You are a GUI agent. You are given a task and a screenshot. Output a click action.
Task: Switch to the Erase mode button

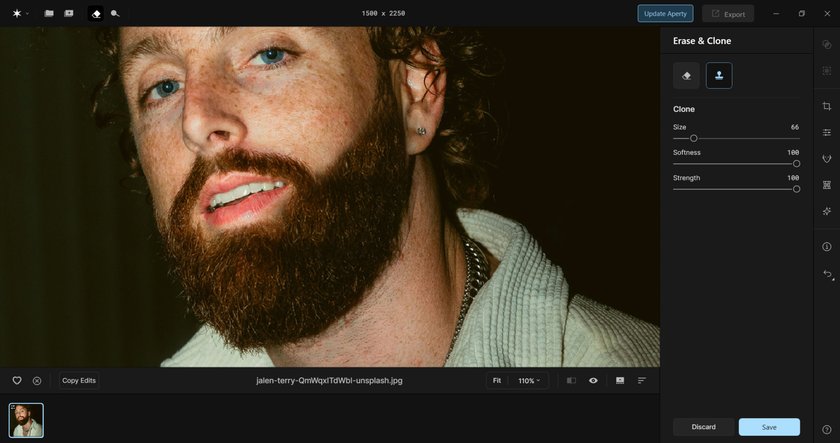tap(686, 76)
